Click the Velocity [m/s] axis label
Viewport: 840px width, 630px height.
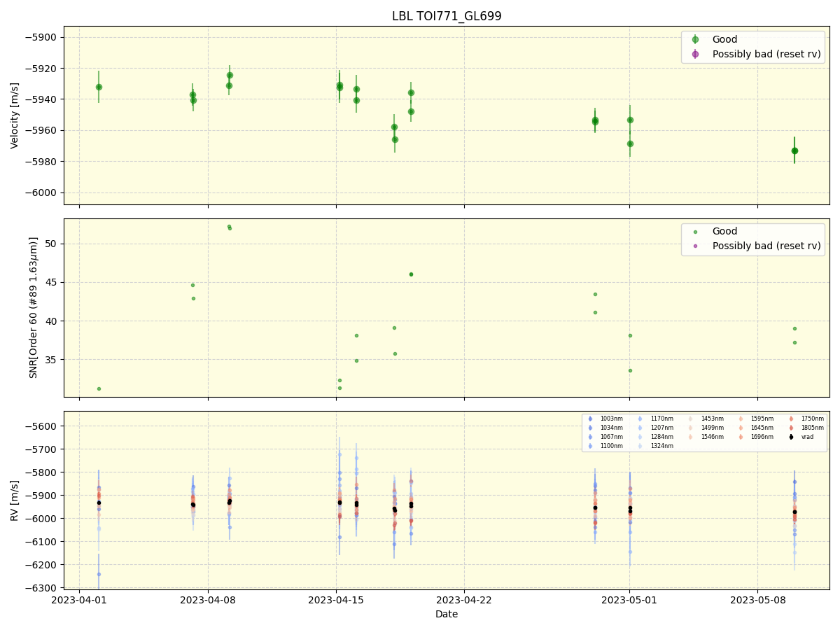(x=15, y=115)
